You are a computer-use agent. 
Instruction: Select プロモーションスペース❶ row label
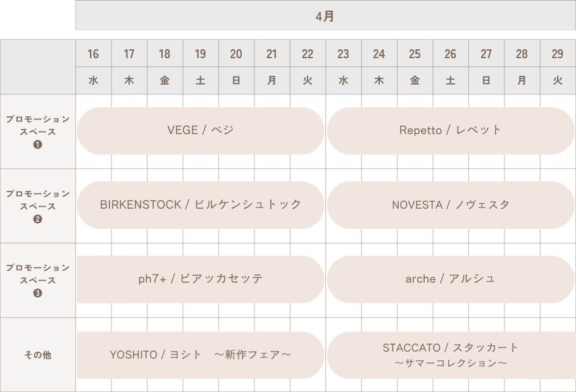38,132
